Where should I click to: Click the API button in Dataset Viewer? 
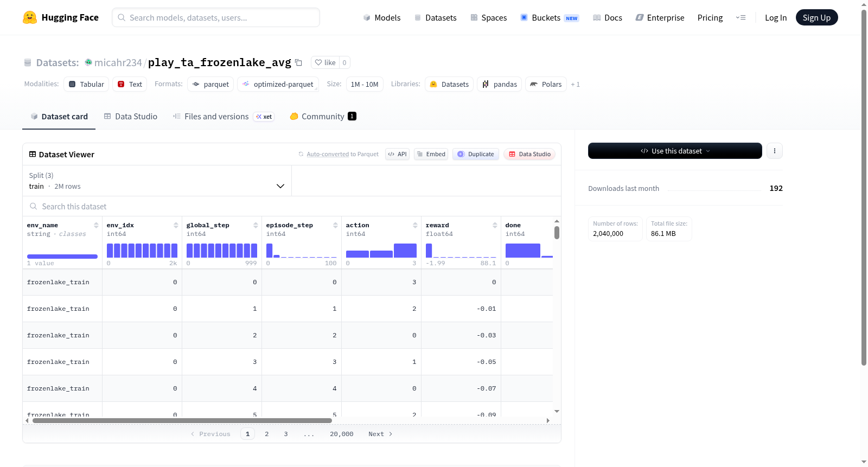(397, 154)
